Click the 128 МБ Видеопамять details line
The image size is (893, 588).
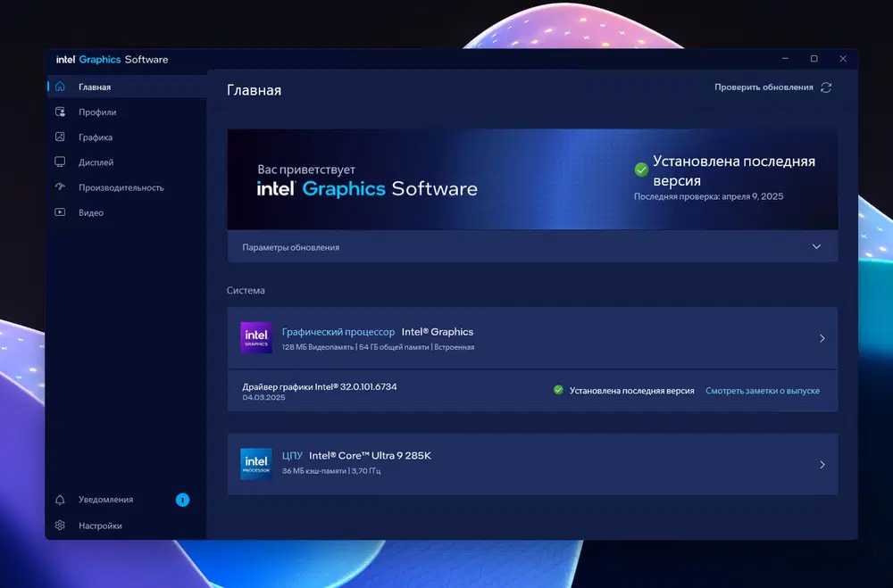coord(378,347)
